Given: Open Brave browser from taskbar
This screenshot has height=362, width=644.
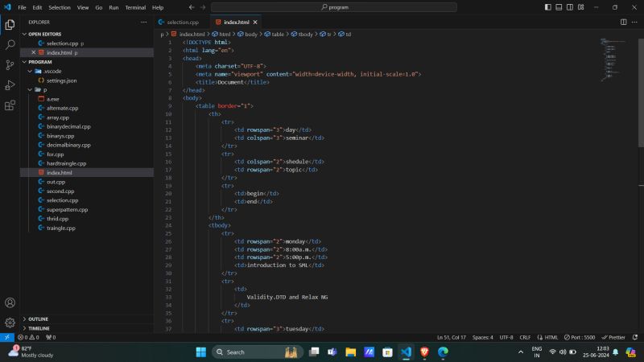Looking at the screenshot, I should pyautogui.click(x=424, y=352).
